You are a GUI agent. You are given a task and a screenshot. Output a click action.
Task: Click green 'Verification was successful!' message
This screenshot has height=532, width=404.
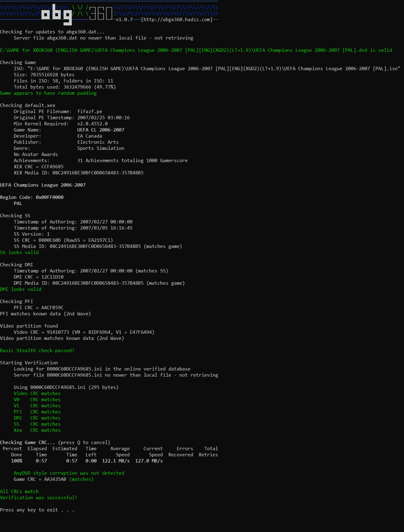point(39,498)
